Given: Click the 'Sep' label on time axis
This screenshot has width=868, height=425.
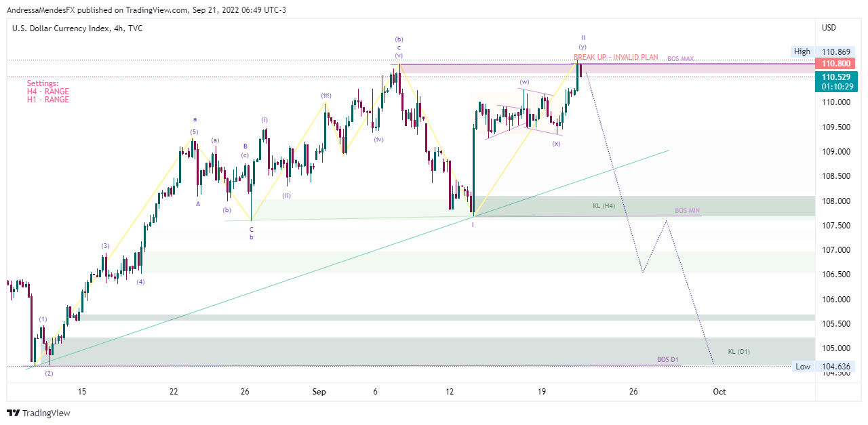Looking at the screenshot, I should tap(319, 392).
